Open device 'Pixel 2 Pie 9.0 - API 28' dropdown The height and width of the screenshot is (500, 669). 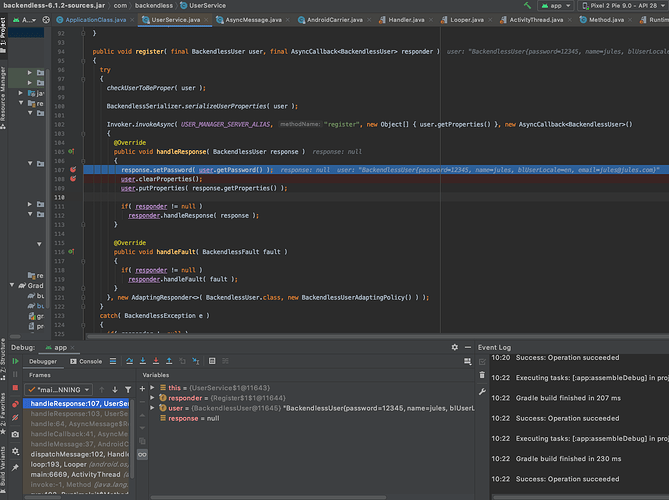pos(623,6)
